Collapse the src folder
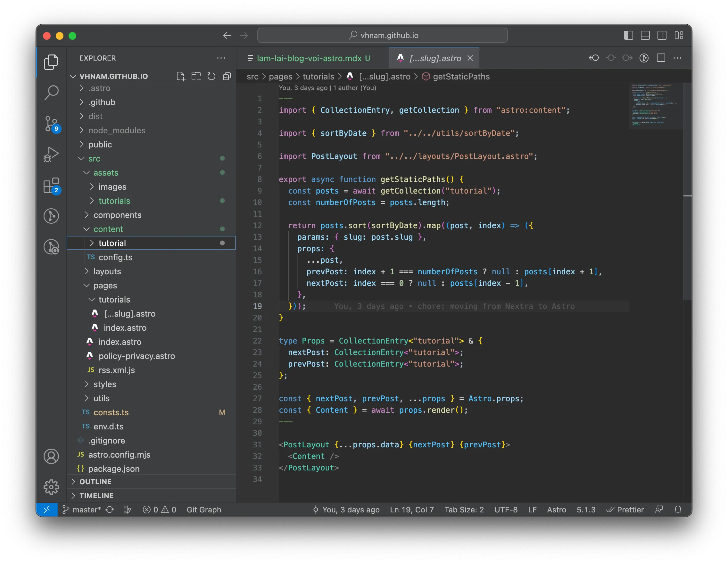Screen dimensions: 728x564 [x=94, y=159]
